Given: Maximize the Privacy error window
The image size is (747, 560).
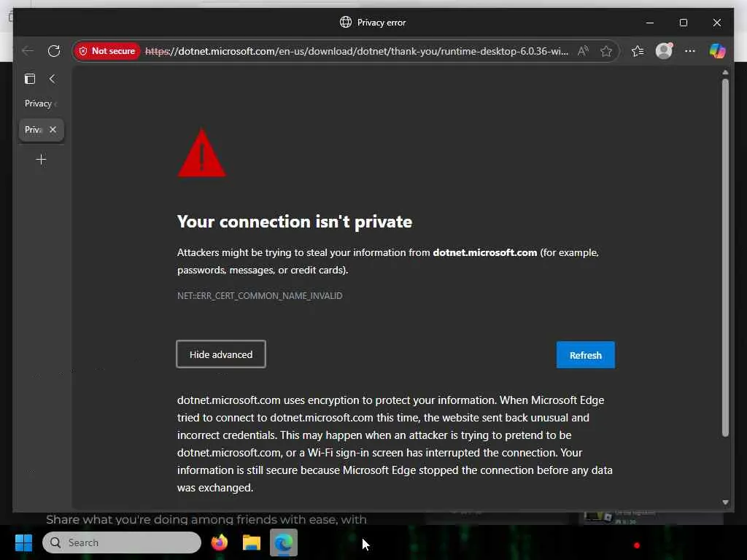Looking at the screenshot, I should [683, 23].
